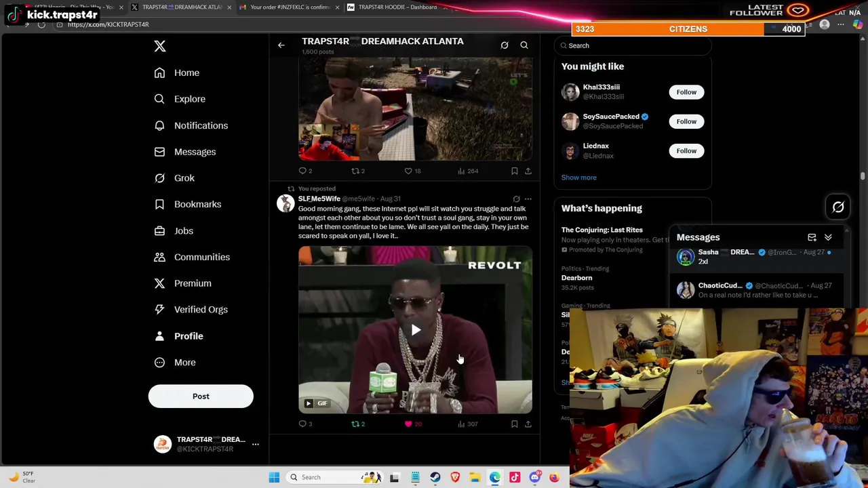Unlike the SLF_Me5Wife post with 20 likes
Image resolution: width=868 pixels, height=488 pixels.
(x=412, y=424)
